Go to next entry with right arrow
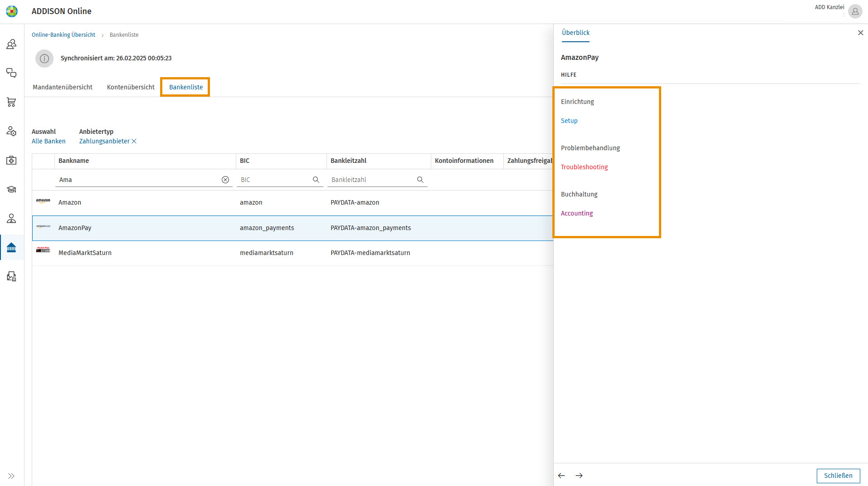The width and height of the screenshot is (868, 486). pos(579,476)
